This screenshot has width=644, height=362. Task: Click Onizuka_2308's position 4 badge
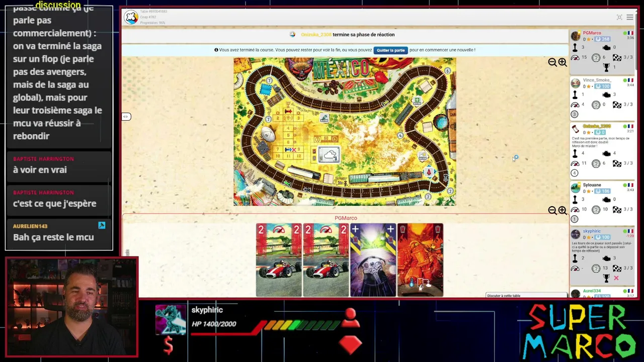(575, 173)
